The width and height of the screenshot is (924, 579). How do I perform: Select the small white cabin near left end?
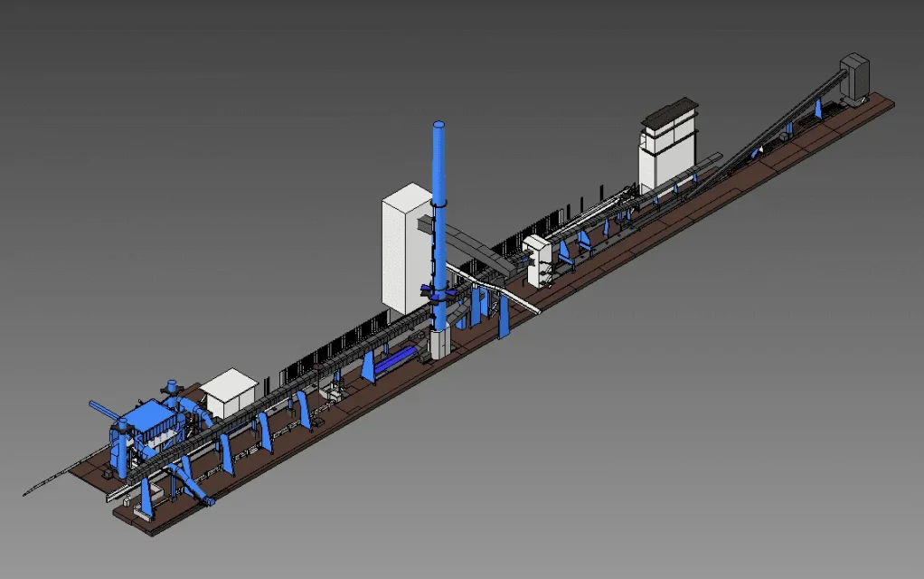click(x=229, y=392)
